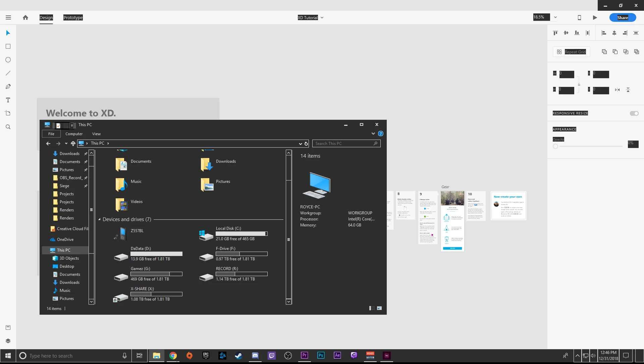Image resolution: width=644 pixels, height=364 pixels.
Task: Toggle the Responsive Resize switch
Action: (634, 113)
